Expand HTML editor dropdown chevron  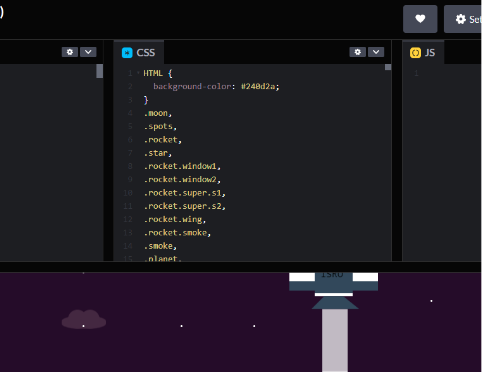coord(88,52)
